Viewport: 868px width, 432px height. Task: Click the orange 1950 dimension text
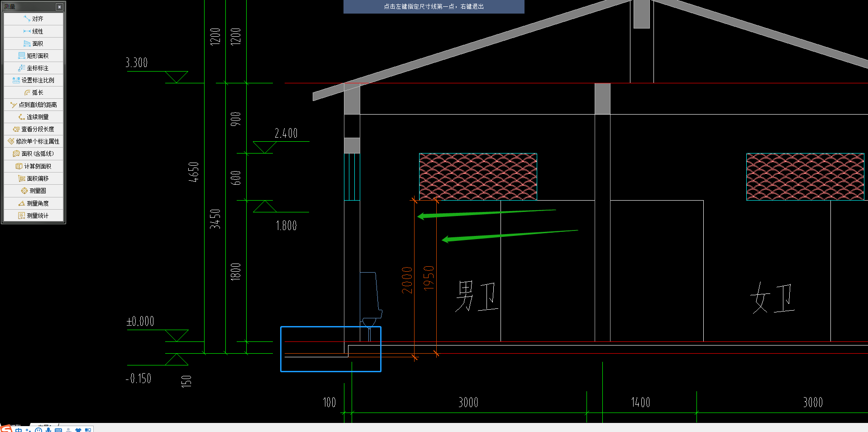tap(429, 278)
